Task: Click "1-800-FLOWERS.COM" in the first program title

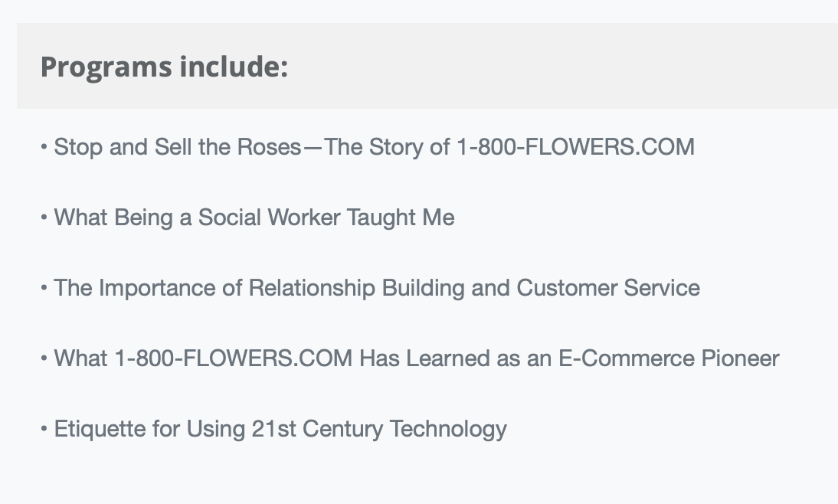Action: point(575,147)
